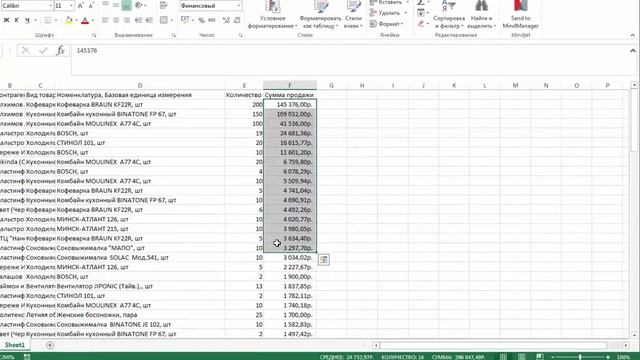Toggle the highlighted bottom align button
The width and height of the screenshot is (640, 360).
click(x=127, y=5)
